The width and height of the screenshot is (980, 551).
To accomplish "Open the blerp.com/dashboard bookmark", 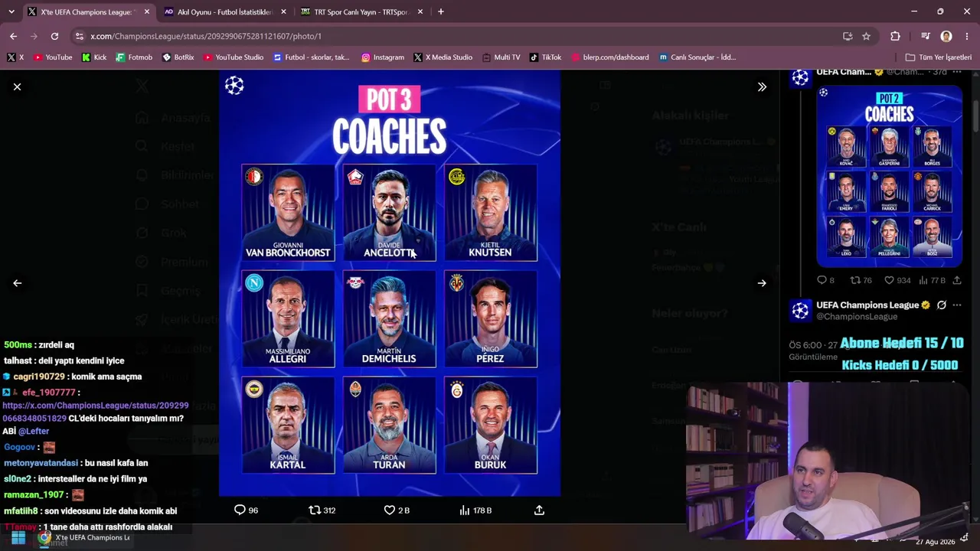I will click(x=609, y=57).
